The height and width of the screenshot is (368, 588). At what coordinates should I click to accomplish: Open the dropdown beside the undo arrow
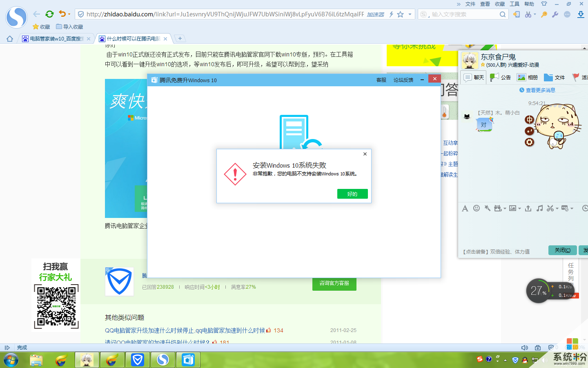[x=69, y=14]
